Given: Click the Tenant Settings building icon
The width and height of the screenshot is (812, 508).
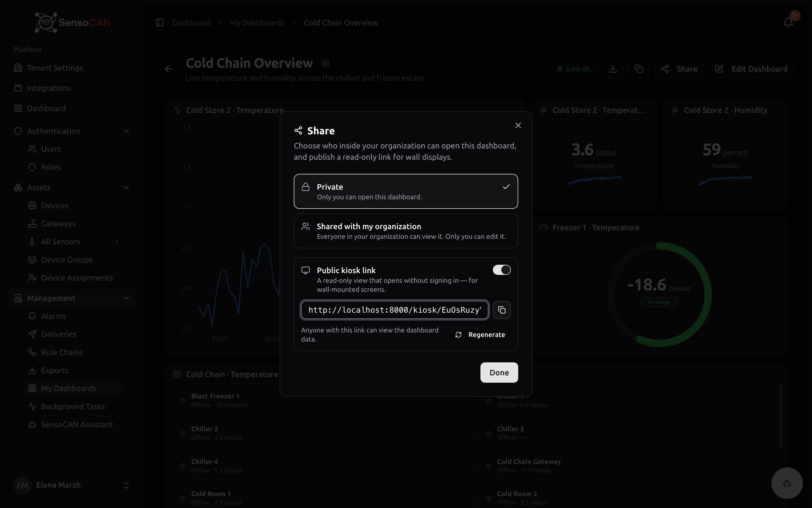Looking at the screenshot, I should click(x=18, y=68).
